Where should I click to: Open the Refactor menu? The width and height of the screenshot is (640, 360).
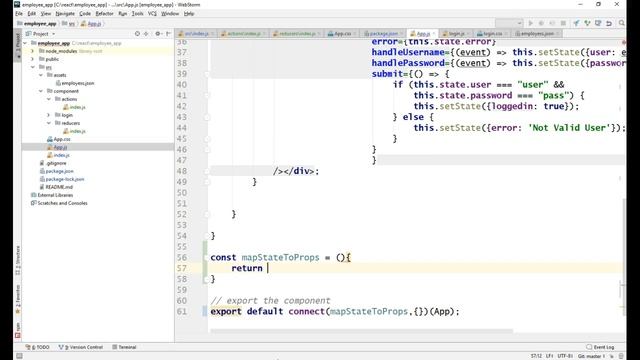[x=104, y=13]
